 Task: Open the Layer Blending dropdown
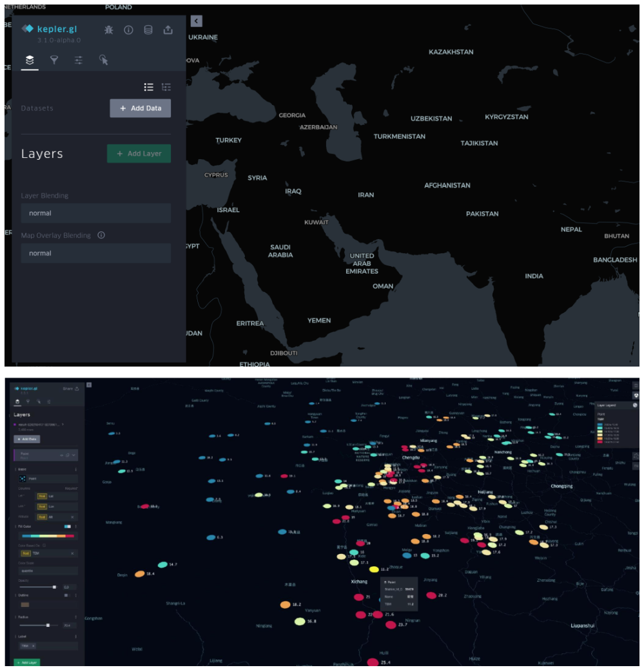[x=95, y=213]
